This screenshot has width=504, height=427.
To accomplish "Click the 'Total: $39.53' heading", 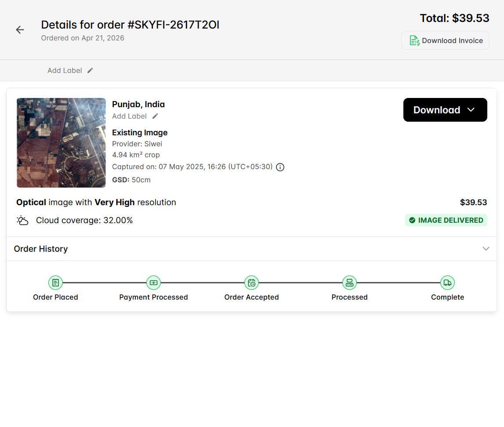I will click(x=454, y=18).
